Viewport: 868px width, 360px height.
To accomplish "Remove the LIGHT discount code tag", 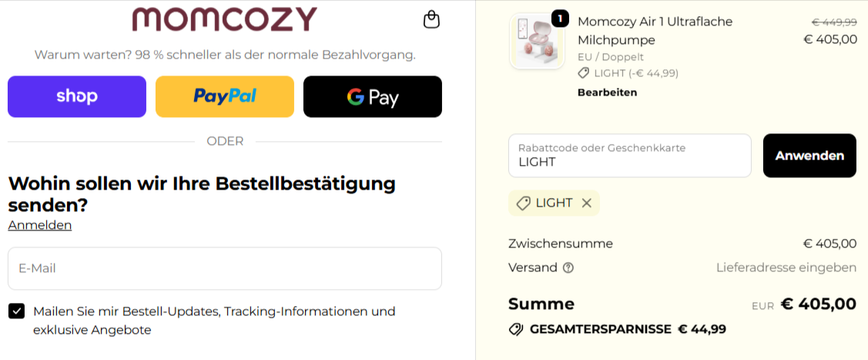I will [x=587, y=203].
